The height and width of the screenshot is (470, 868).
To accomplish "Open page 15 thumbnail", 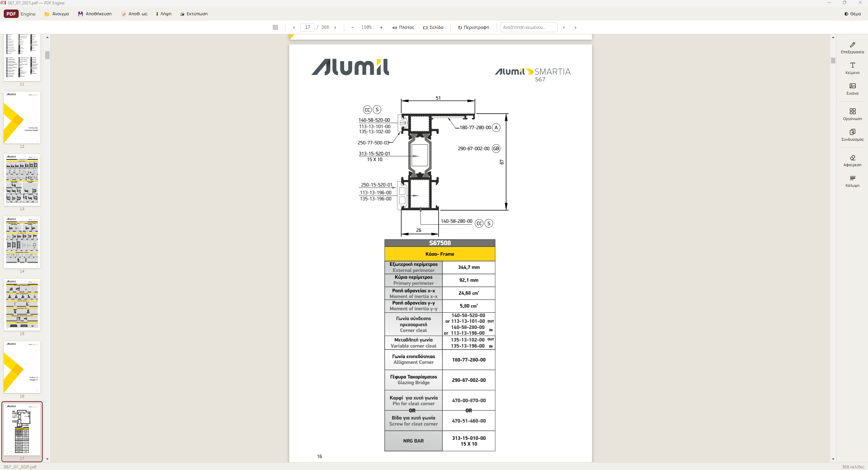I will coord(22,305).
